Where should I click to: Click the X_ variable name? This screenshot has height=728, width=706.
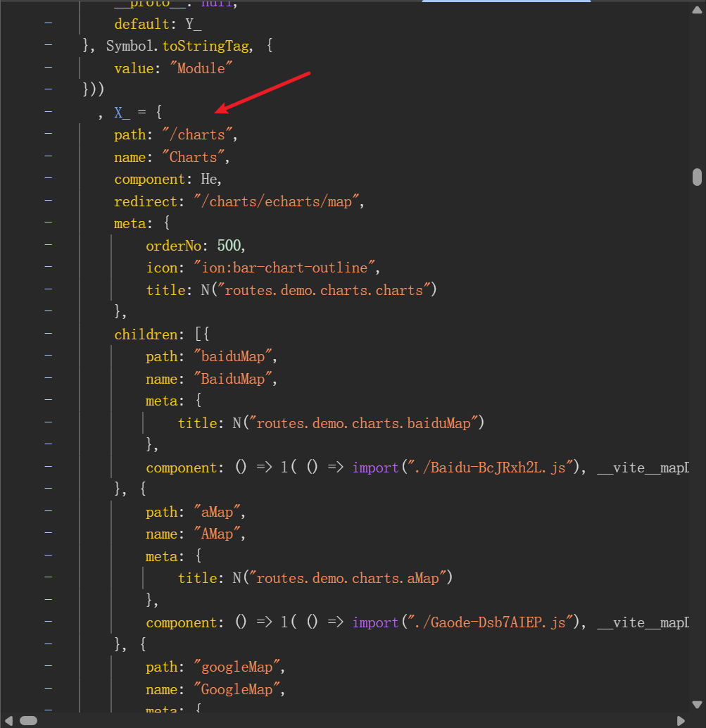122,112
